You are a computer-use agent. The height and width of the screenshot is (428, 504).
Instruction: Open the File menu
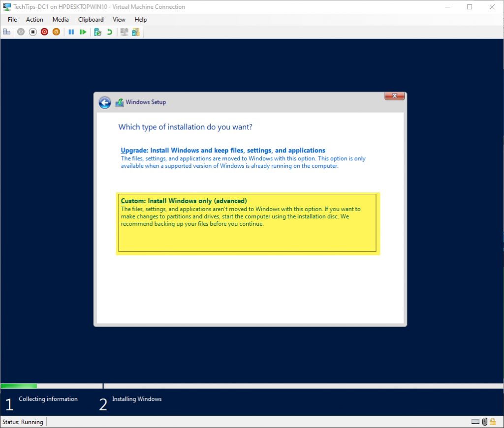[x=12, y=20]
